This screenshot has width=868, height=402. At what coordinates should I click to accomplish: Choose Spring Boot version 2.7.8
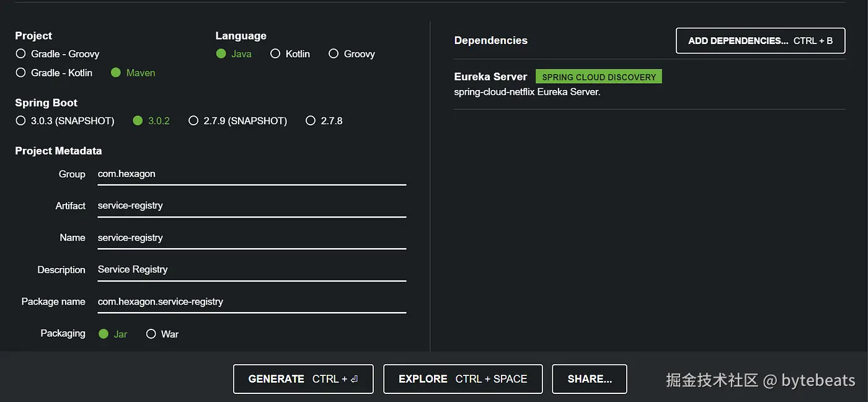tap(311, 121)
